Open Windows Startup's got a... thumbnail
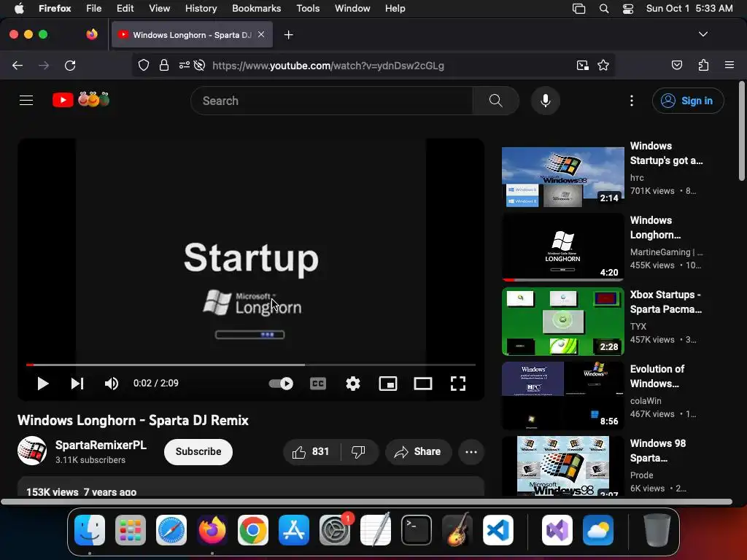The width and height of the screenshot is (747, 560). point(562,176)
